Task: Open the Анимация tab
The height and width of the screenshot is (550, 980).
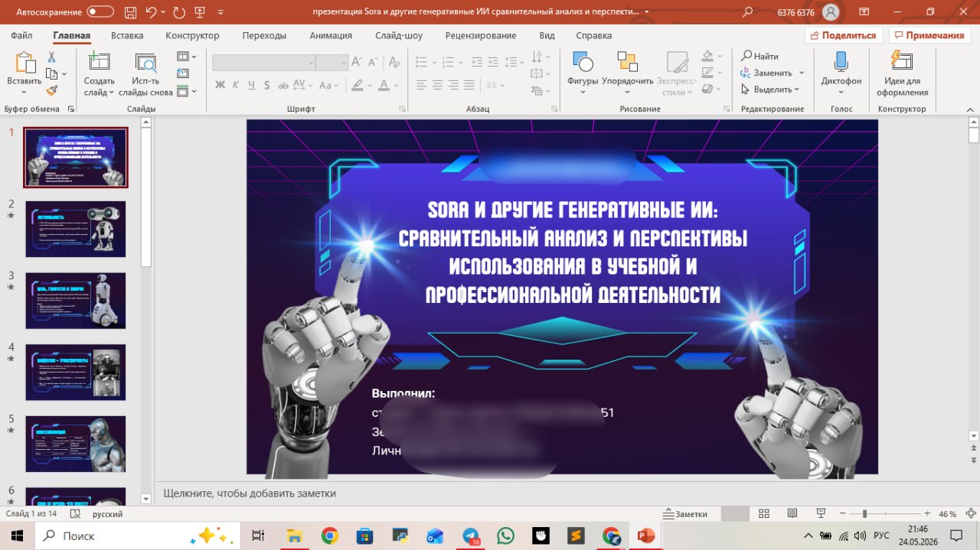Action: click(331, 35)
